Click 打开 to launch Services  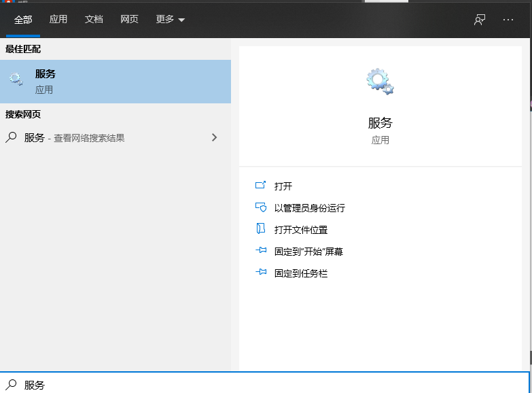point(283,186)
